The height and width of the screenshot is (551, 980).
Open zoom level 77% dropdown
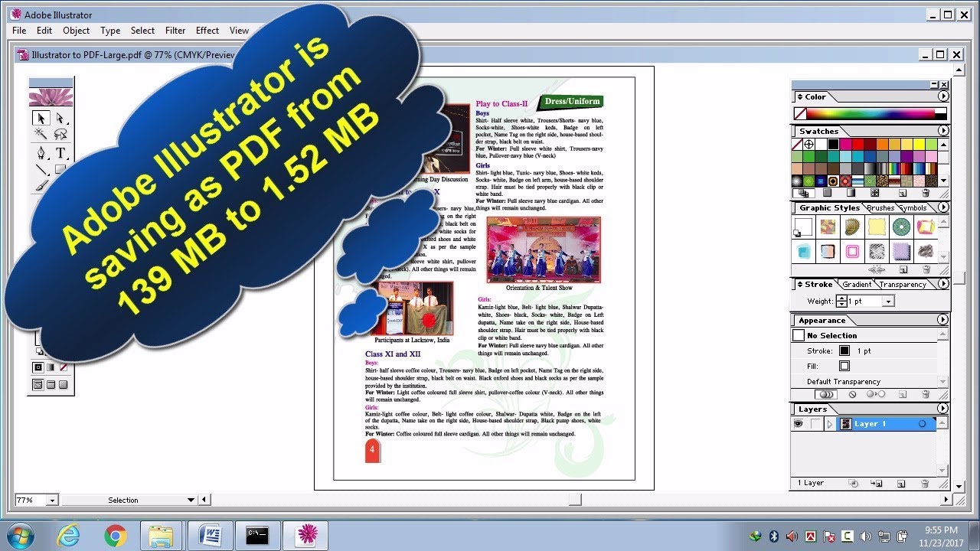(x=52, y=500)
